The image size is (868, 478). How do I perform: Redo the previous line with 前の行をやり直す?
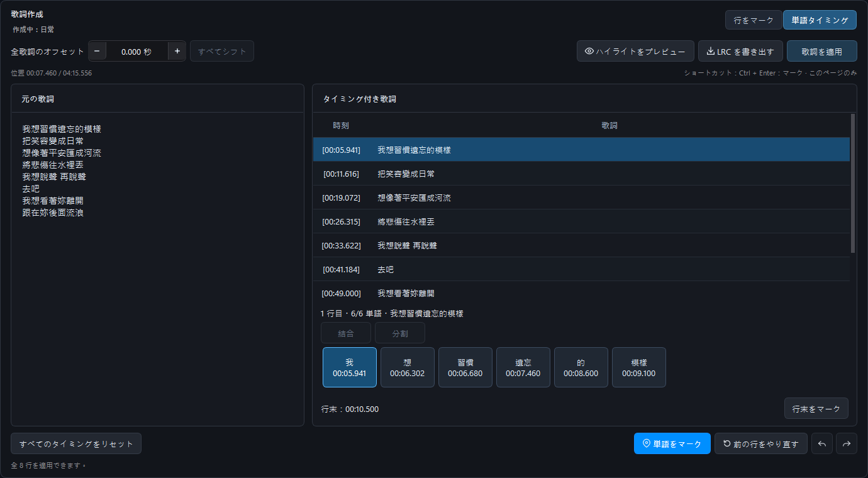pos(761,443)
